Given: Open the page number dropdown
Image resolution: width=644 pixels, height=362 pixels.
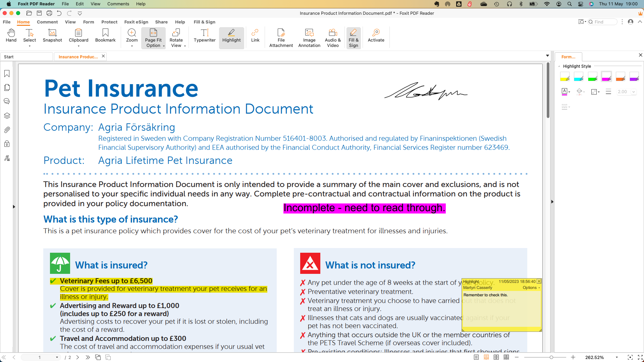Looking at the screenshot, I should coord(57,357).
